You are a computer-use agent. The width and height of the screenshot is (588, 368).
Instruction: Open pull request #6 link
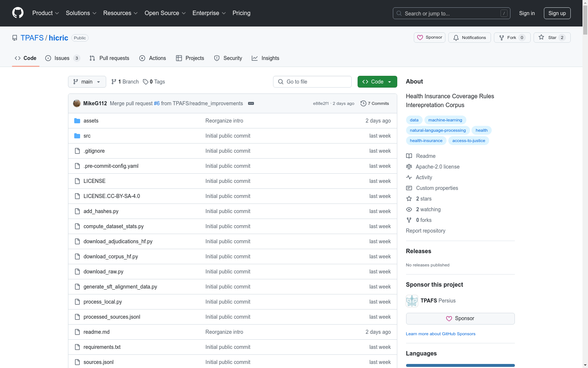pos(157,103)
